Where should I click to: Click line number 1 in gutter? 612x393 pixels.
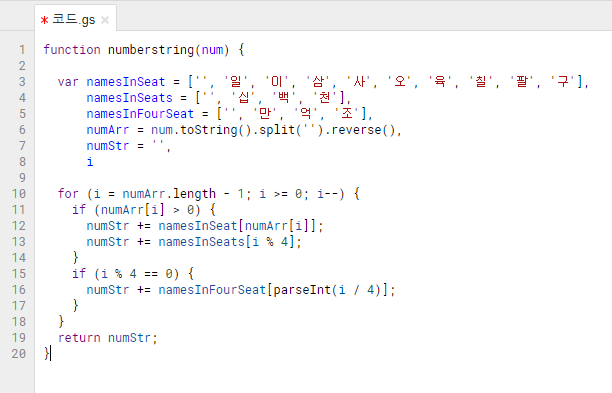click(22, 50)
